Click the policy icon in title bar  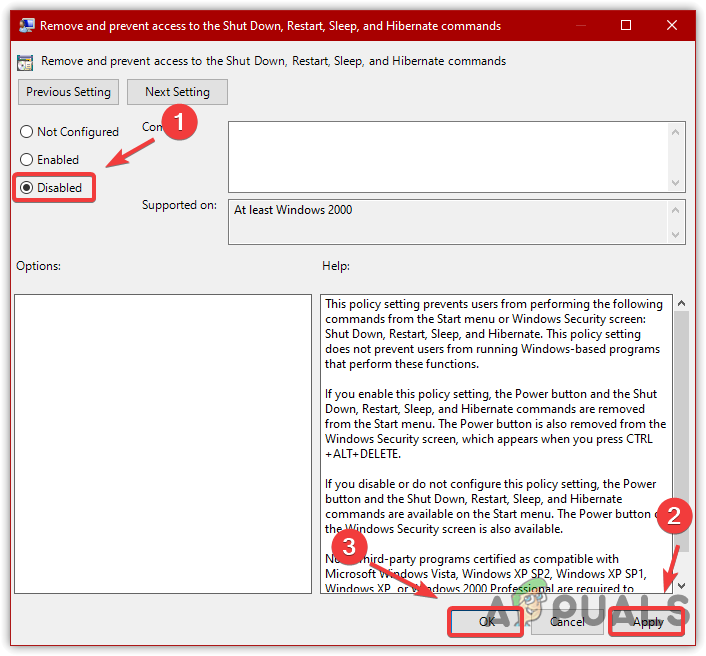pos(27,25)
